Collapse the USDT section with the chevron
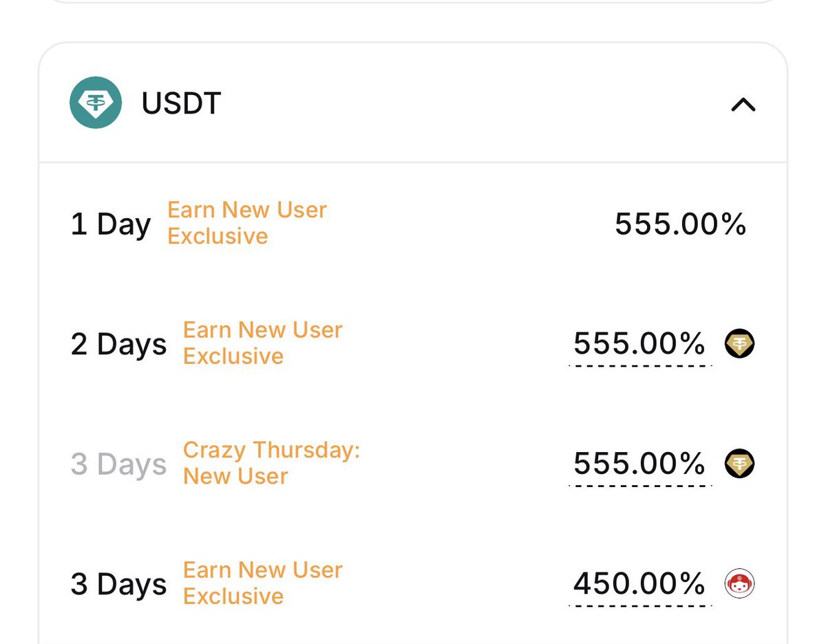Screen dimensions: 826x644 (x=743, y=105)
